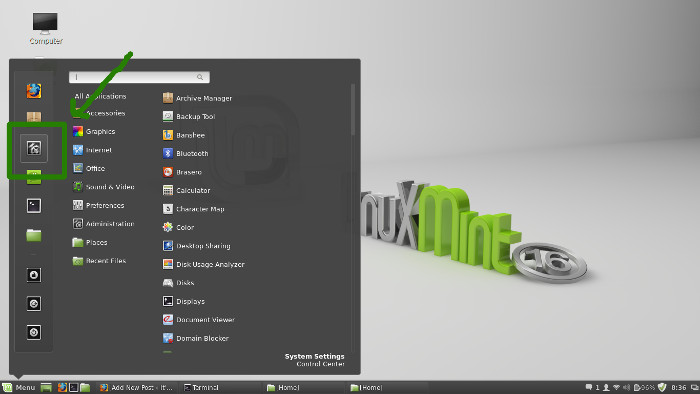
Task: Open Bluetooth settings entry
Action: point(185,153)
